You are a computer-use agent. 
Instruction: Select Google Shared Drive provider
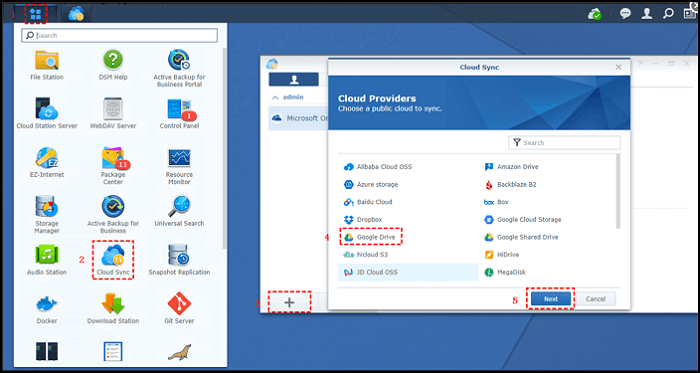(x=521, y=237)
